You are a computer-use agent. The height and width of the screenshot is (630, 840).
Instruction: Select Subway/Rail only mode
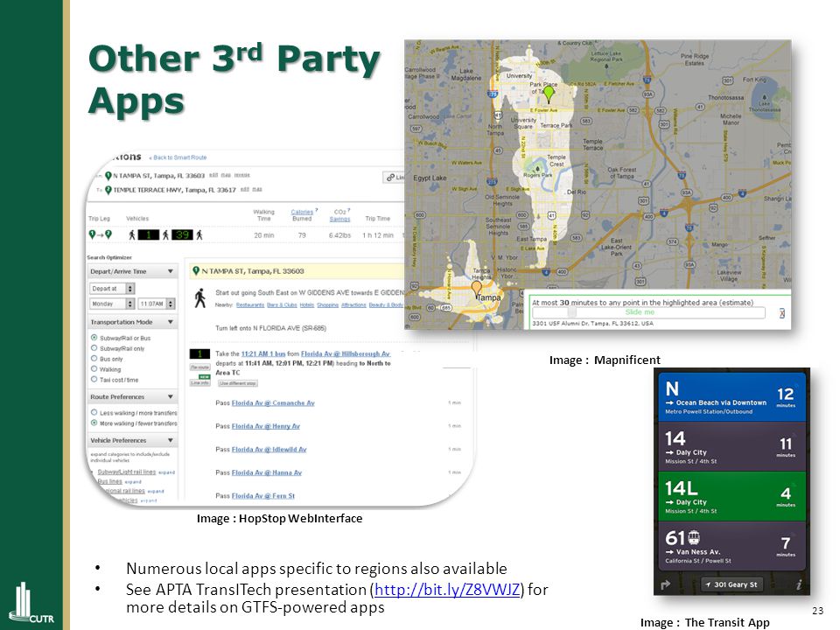94,348
